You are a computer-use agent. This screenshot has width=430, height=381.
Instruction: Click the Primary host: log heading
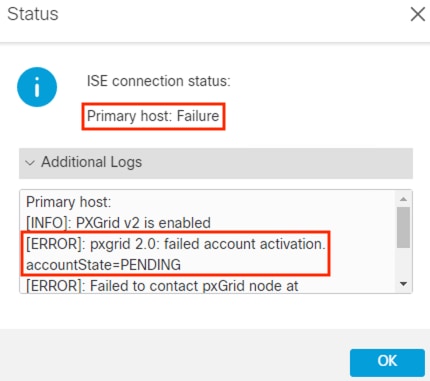point(68,202)
